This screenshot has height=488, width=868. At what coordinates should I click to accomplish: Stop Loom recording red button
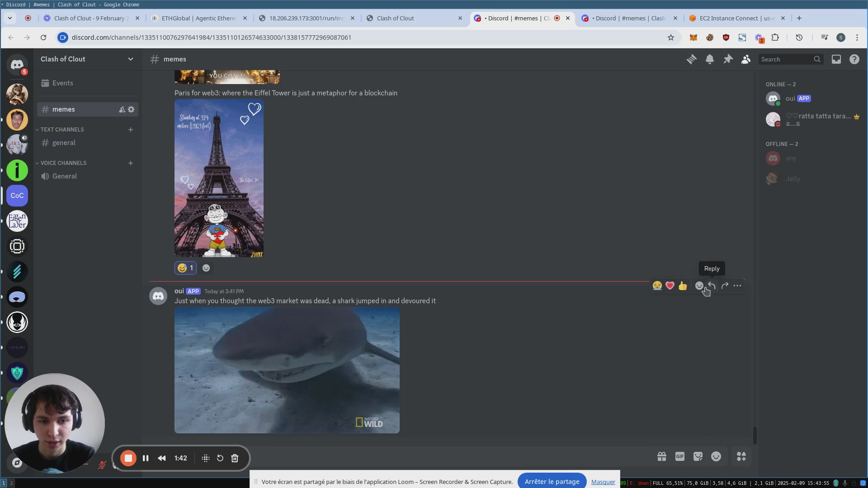pos(128,458)
